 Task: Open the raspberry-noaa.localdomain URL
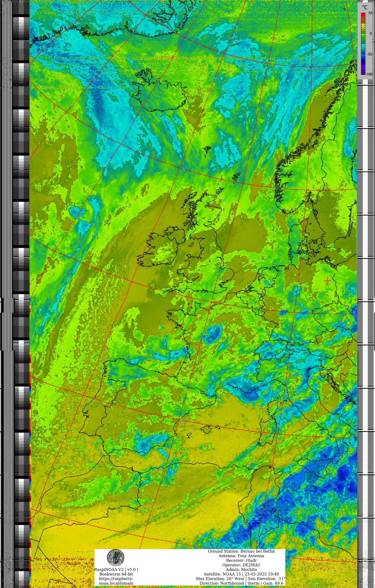tap(116, 581)
